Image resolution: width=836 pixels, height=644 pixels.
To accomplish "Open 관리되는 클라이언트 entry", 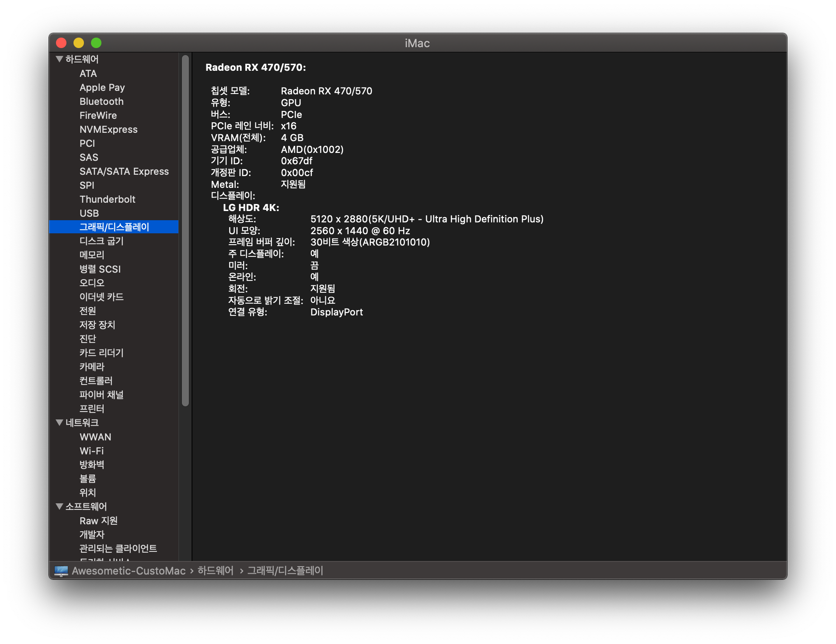I will coord(118,548).
